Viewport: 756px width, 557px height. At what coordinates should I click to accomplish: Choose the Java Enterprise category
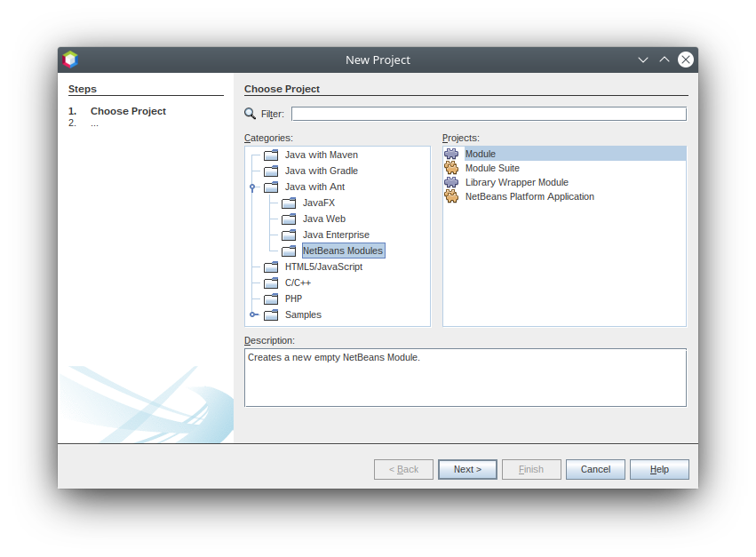point(336,235)
